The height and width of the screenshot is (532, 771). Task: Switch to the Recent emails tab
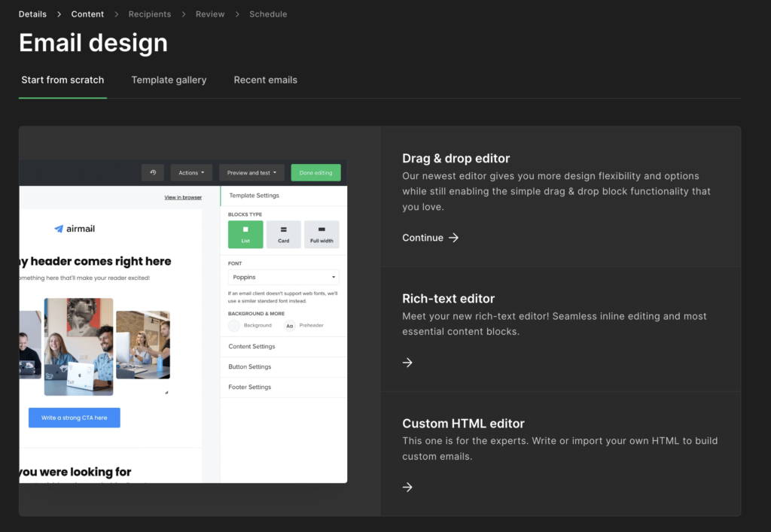tap(265, 80)
